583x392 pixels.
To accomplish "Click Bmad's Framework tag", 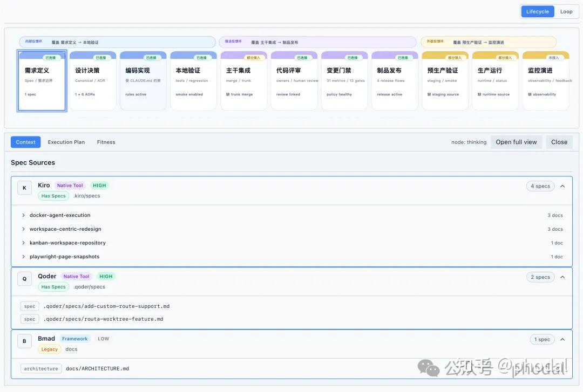I will (x=74, y=339).
